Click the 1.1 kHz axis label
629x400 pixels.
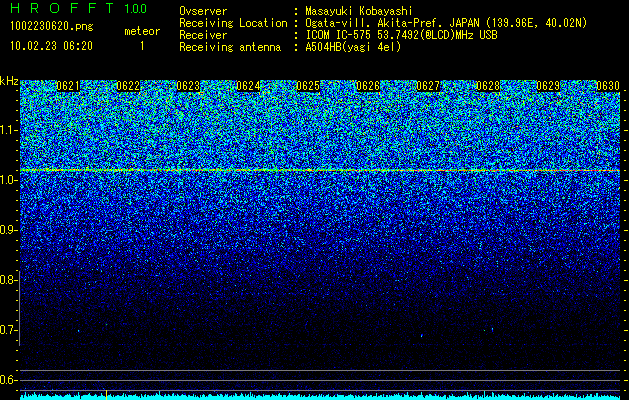[7, 130]
